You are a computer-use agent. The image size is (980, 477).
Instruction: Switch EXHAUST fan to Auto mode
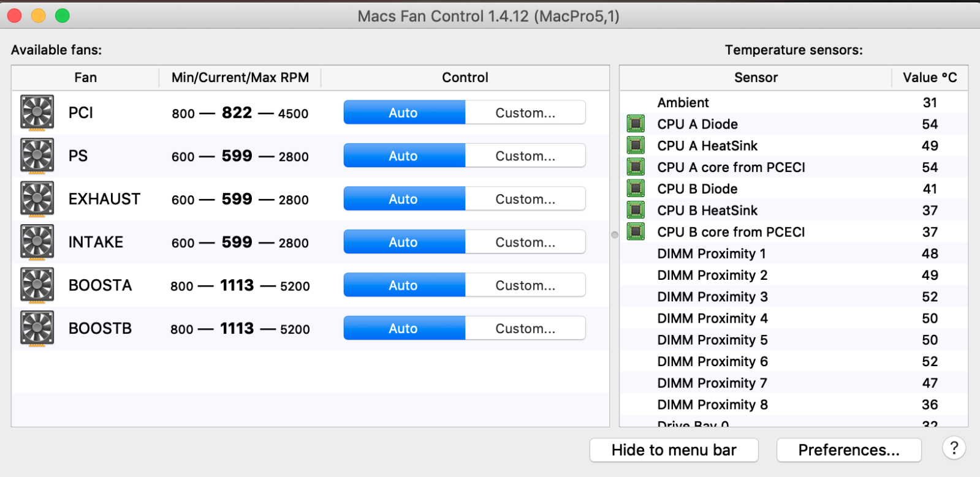403,199
